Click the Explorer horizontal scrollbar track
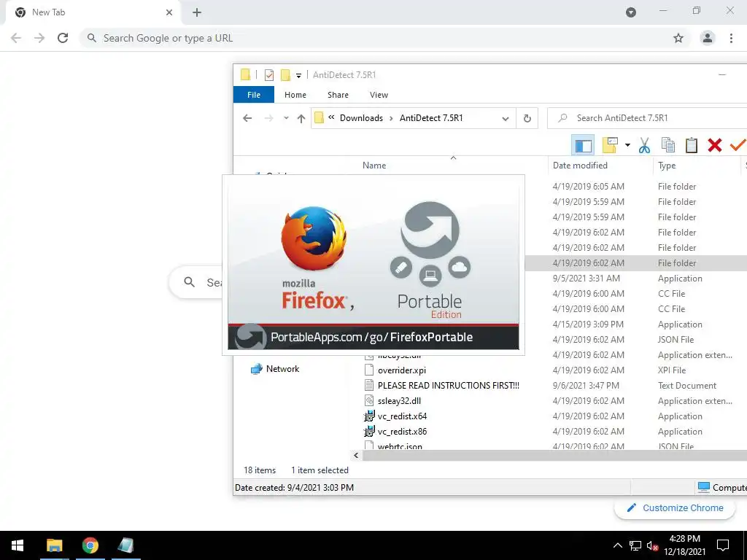This screenshot has height=560, width=747. [x=554, y=456]
